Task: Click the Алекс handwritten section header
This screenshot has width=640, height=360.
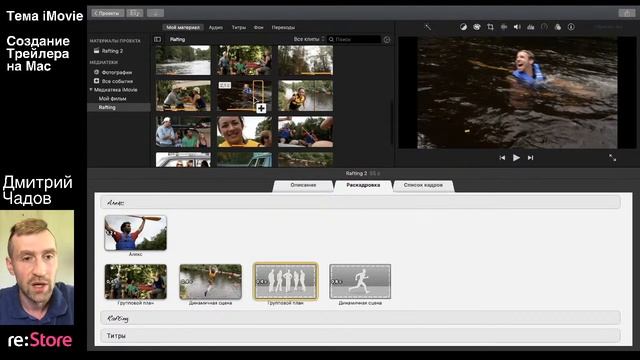Action: [x=360, y=202]
